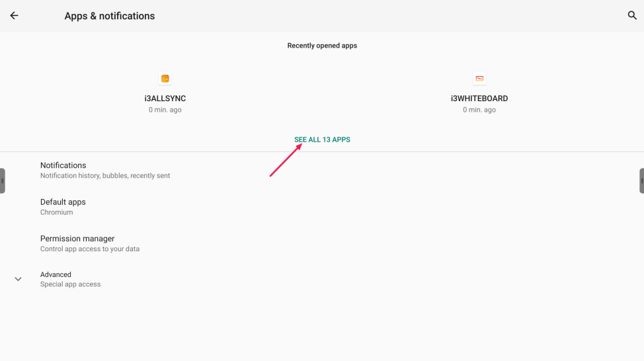Open the Default apps entry
Screen dimensions: 644x361
pos(63,202)
